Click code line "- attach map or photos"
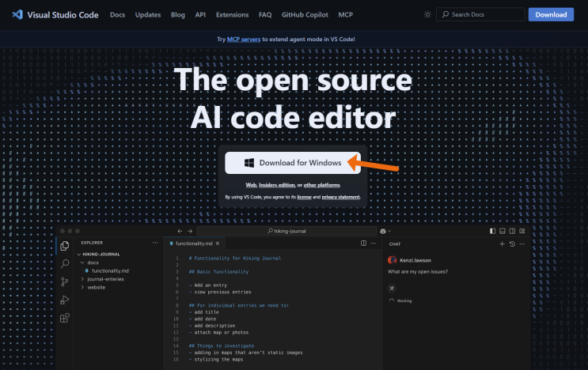The image size is (588, 370). click(218, 332)
